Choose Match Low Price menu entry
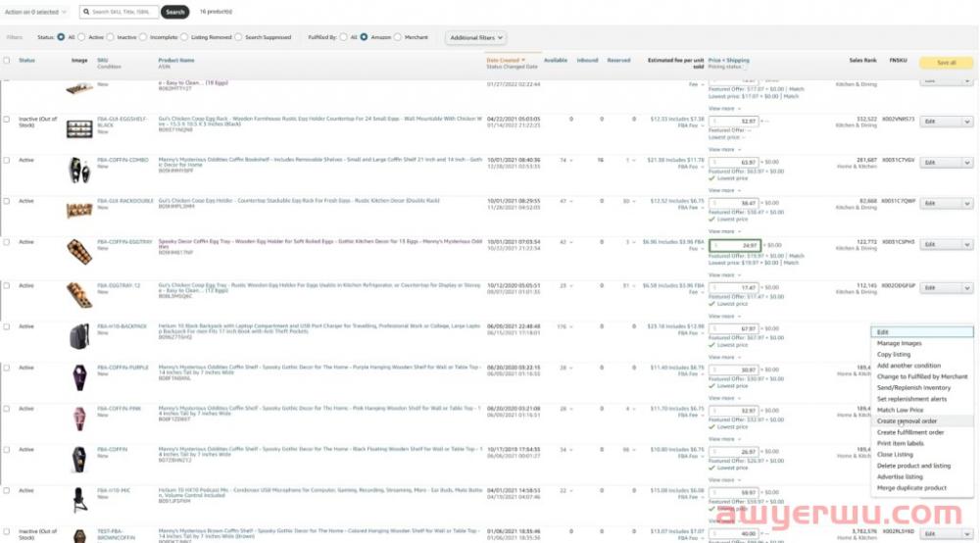 (900, 411)
